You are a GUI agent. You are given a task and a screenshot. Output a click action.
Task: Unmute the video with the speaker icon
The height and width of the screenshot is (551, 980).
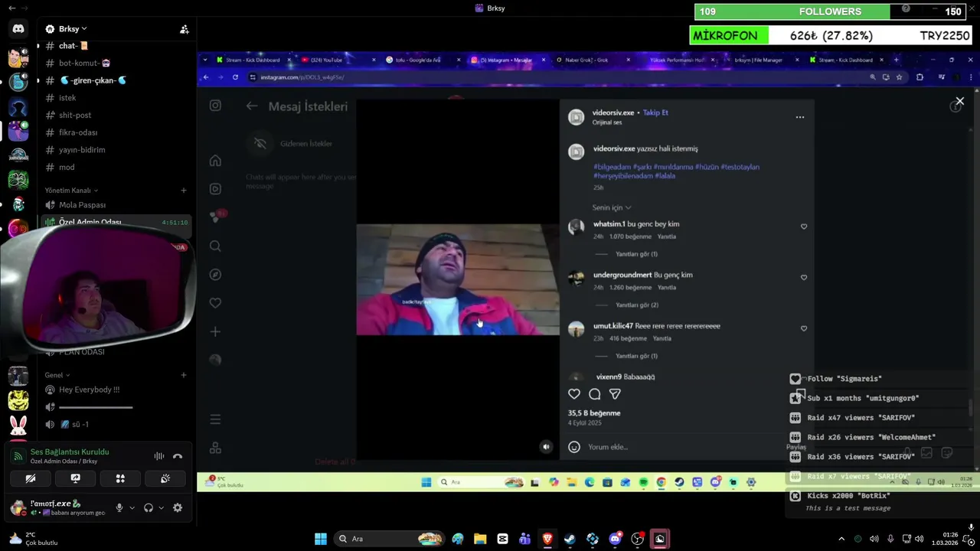546,447
